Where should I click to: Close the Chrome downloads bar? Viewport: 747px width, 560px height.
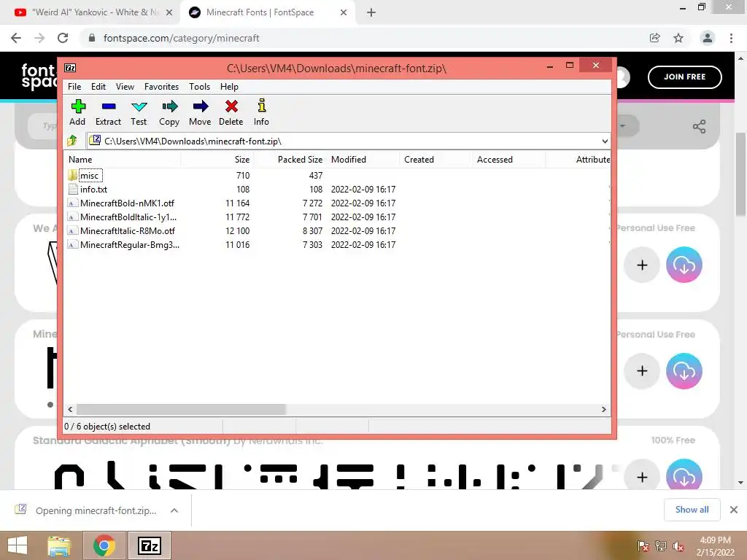coord(734,510)
